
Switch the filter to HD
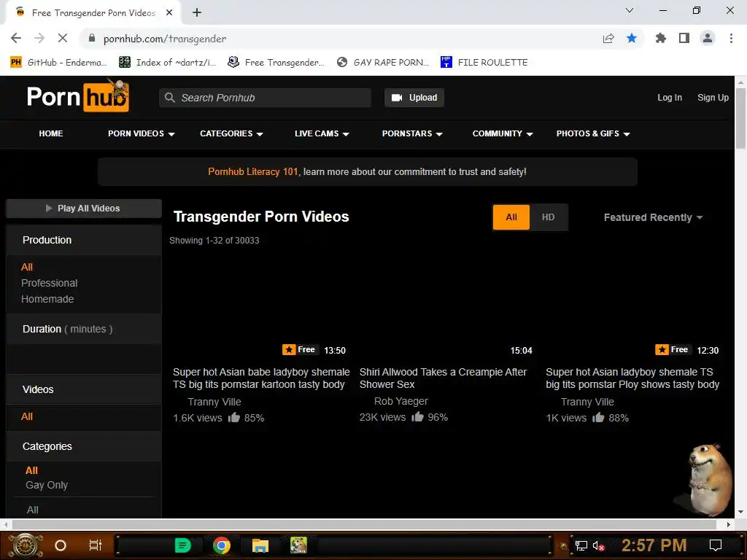point(548,217)
